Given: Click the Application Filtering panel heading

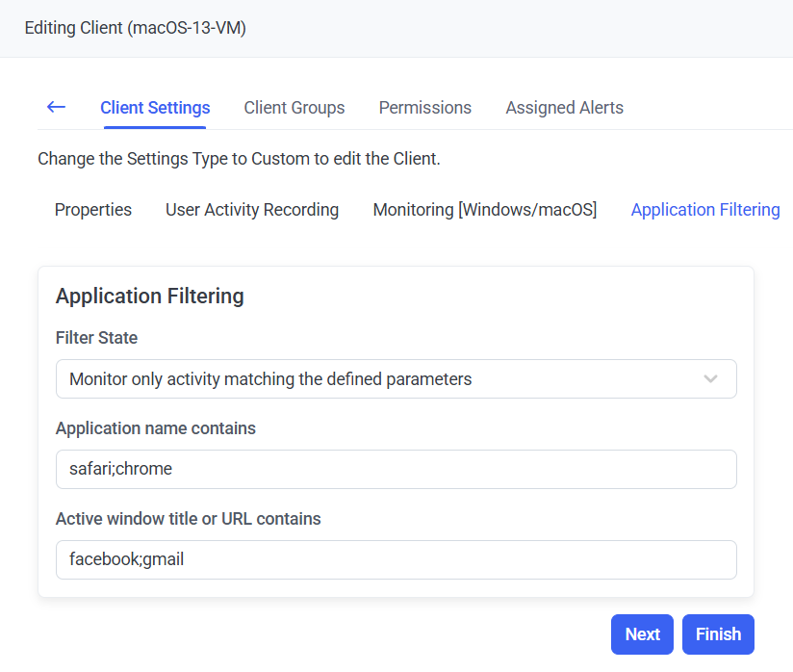Looking at the screenshot, I should pyautogui.click(x=150, y=296).
